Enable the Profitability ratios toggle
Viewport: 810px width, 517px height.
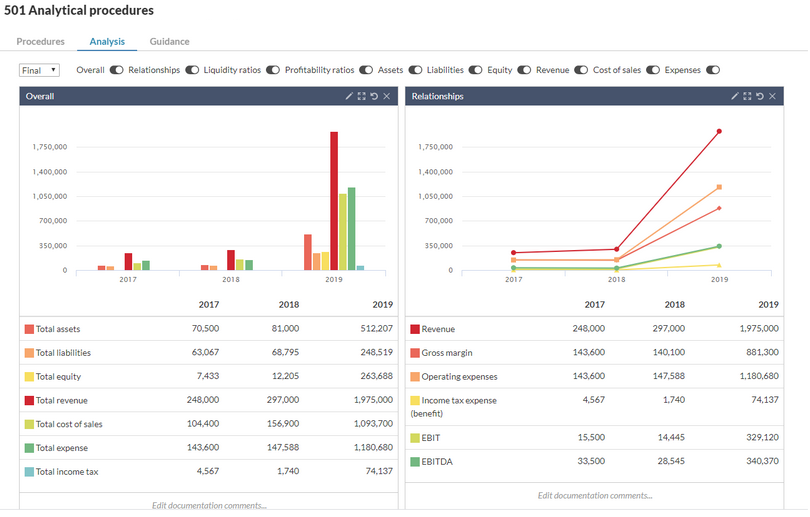pyautogui.click(x=366, y=71)
